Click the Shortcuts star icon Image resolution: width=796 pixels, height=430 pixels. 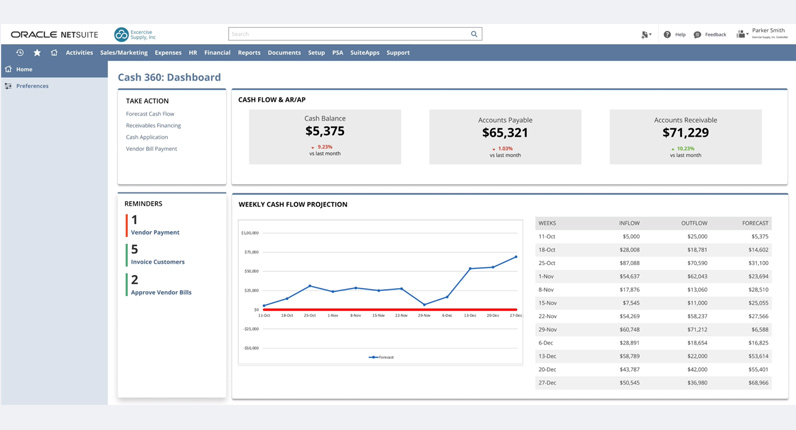(x=37, y=53)
